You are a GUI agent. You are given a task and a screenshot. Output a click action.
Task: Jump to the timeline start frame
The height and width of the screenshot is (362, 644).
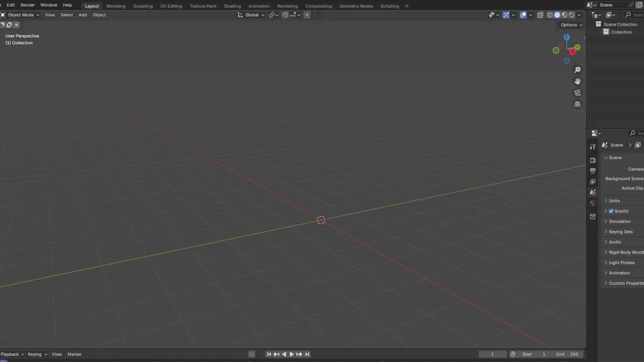(x=269, y=354)
